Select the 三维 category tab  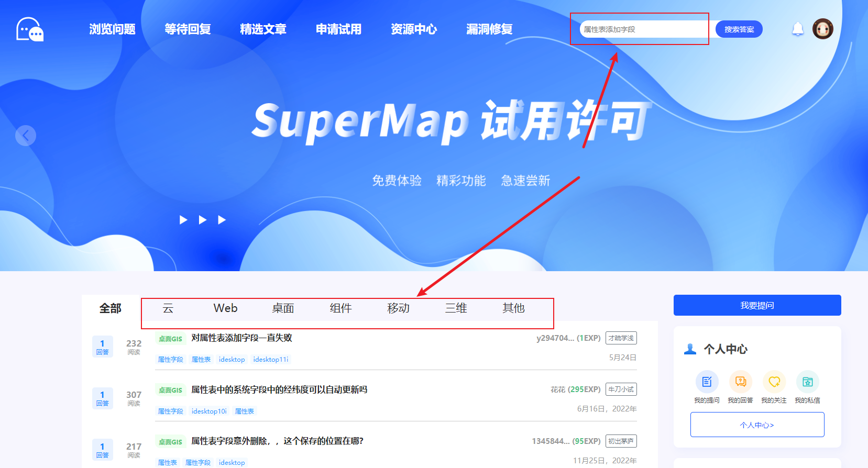tap(456, 308)
